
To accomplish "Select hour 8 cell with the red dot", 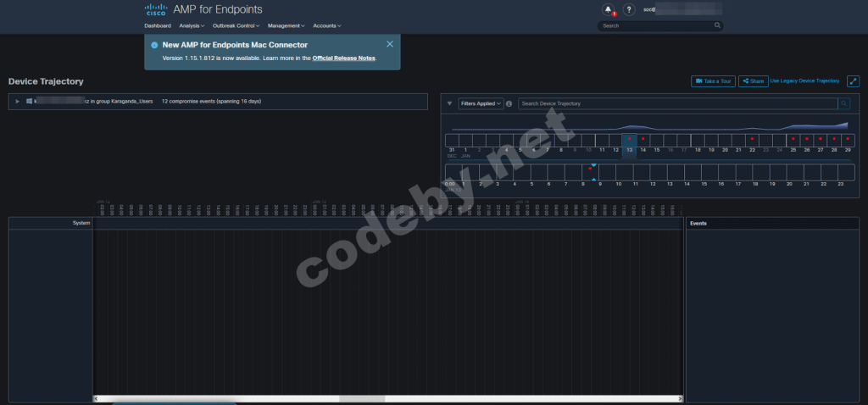I will tap(590, 172).
